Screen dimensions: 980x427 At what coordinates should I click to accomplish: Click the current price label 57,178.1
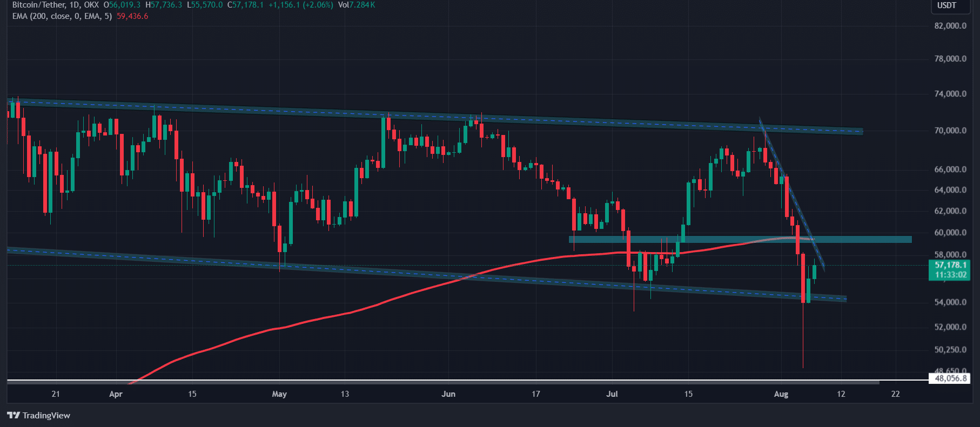point(950,265)
